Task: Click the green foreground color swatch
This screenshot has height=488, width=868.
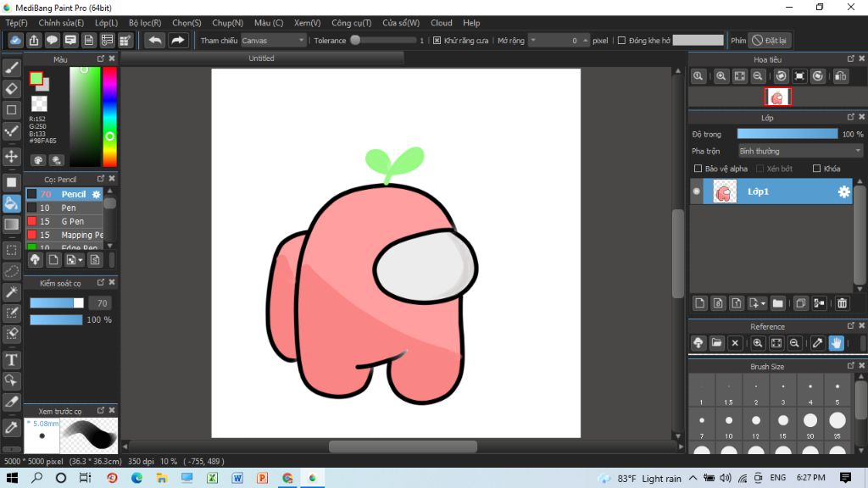Action: click(x=36, y=79)
